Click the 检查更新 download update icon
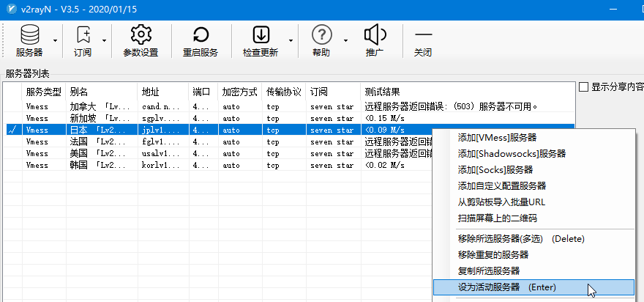Screen dimensions: 644x302 pyautogui.click(x=261, y=35)
